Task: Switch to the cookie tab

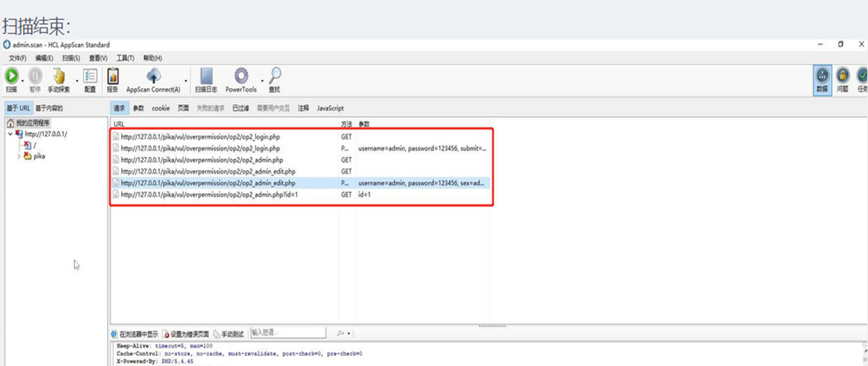Action: pos(161,108)
